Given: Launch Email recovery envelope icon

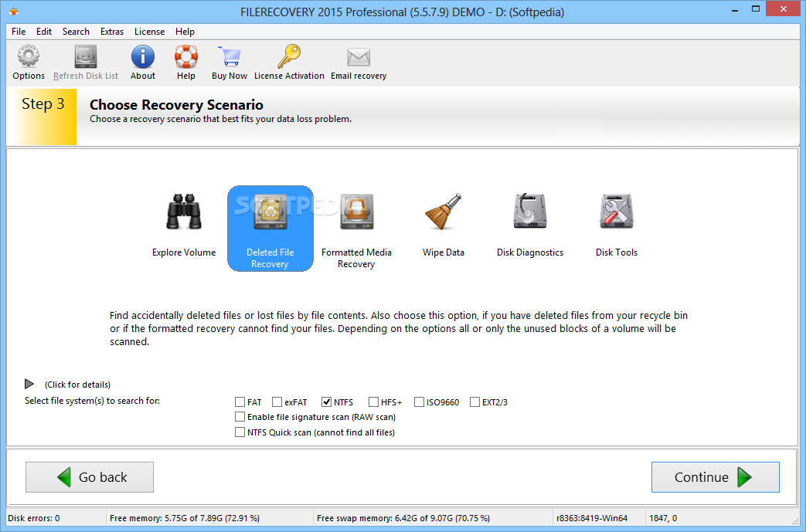Looking at the screenshot, I should (x=359, y=57).
